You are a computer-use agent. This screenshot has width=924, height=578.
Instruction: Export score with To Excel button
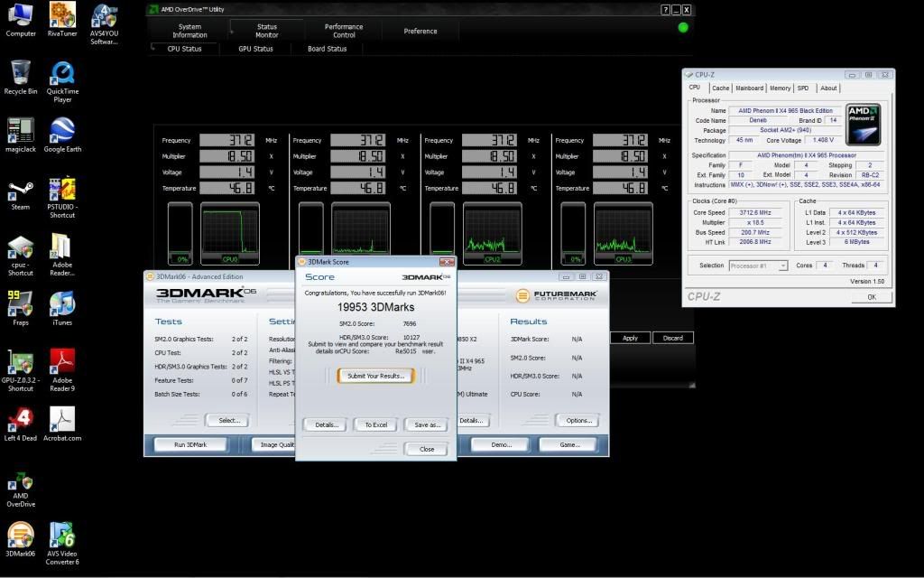coord(376,424)
